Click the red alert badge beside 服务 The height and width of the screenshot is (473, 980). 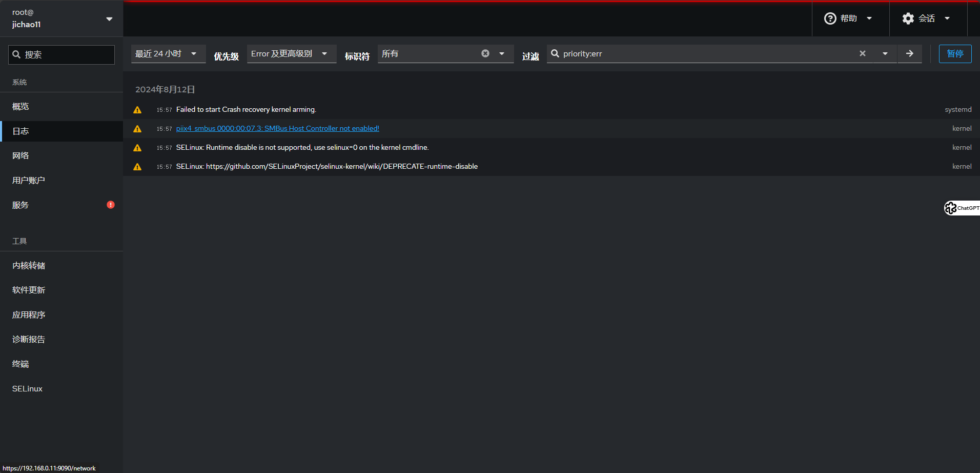coord(111,205)
